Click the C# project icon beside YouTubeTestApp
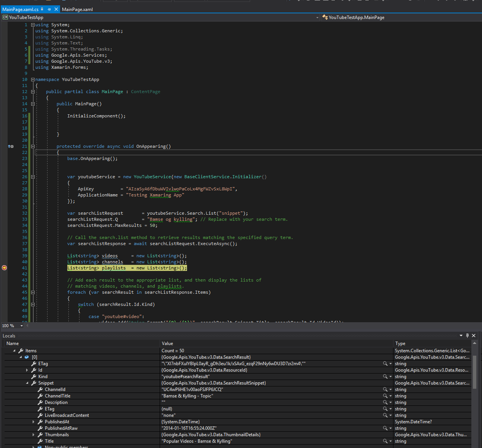482x448 pixels. (5, 17)
